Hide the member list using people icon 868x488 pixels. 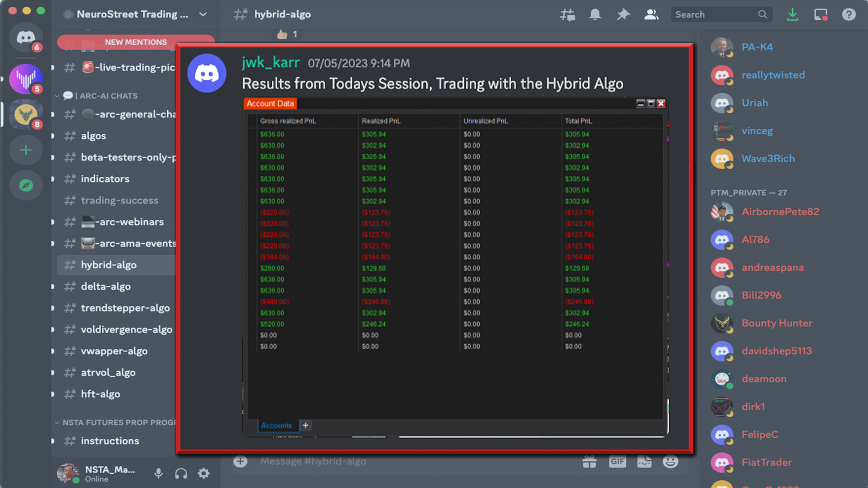pyautogui.click(x=651, y=14)
